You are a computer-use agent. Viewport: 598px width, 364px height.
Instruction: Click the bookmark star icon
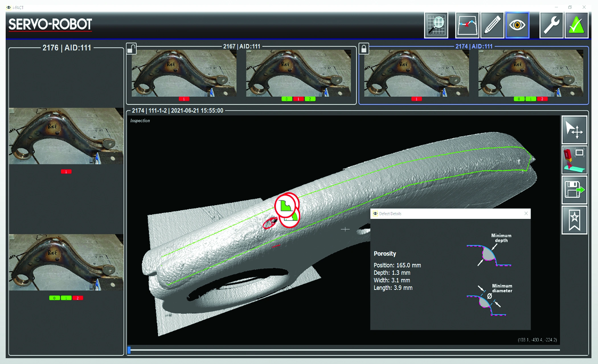(x=574, y=220)
